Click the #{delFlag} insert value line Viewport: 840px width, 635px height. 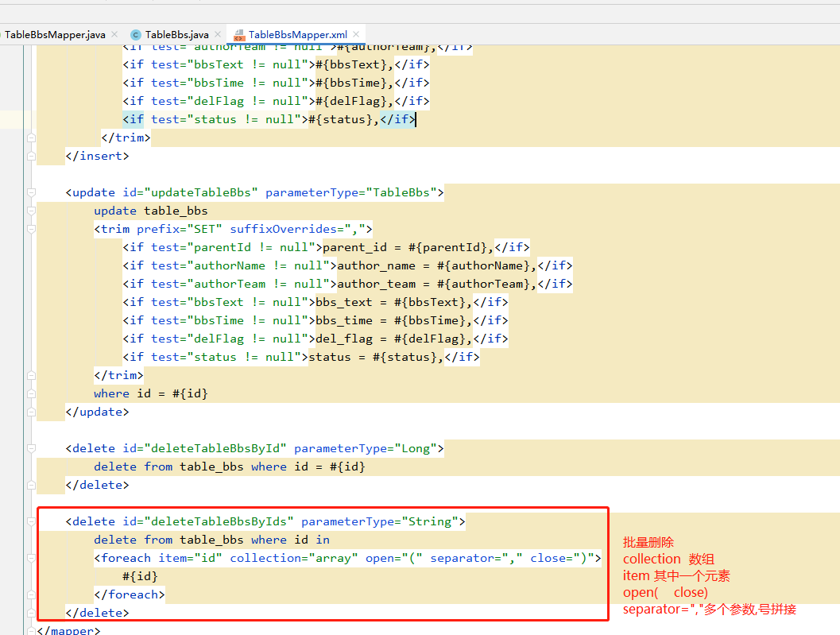coord(276,101)
